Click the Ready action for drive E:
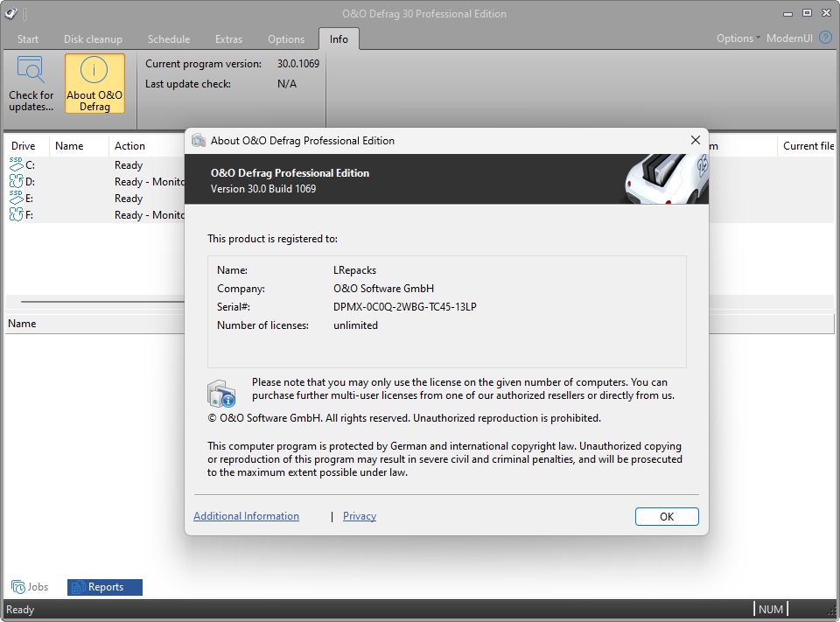 (x=129, y=199)
